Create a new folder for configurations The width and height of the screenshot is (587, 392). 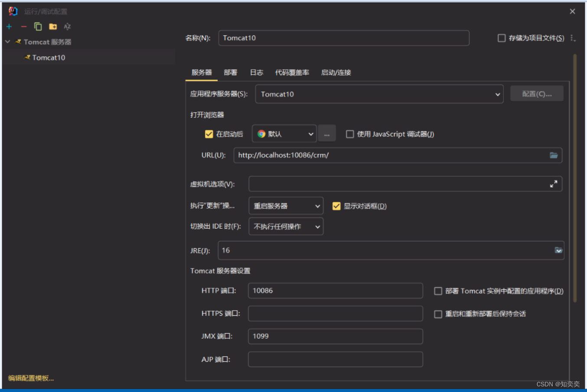click(x=53, y=27)
